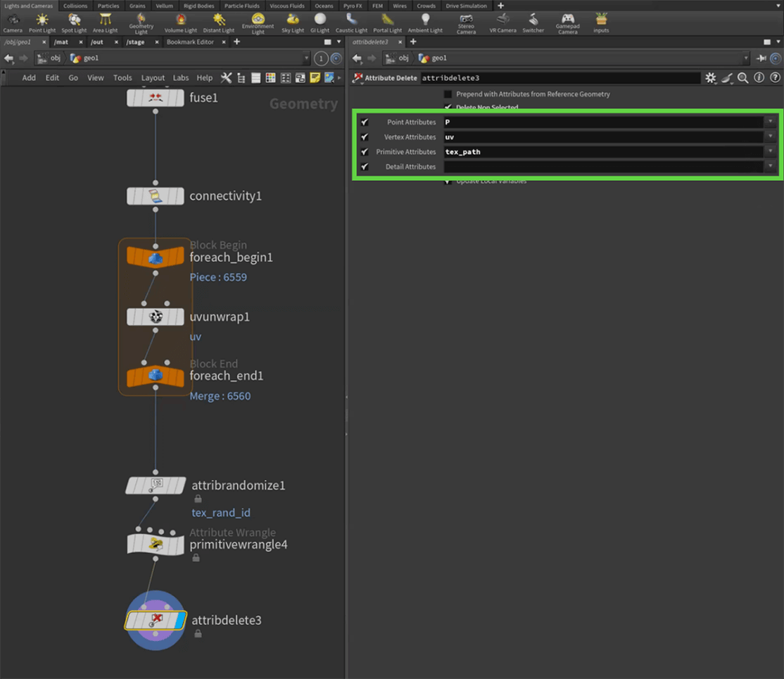784x679 pixels.
Task: Select the attribrandomize1 node
Action: [x=156, y=486]
